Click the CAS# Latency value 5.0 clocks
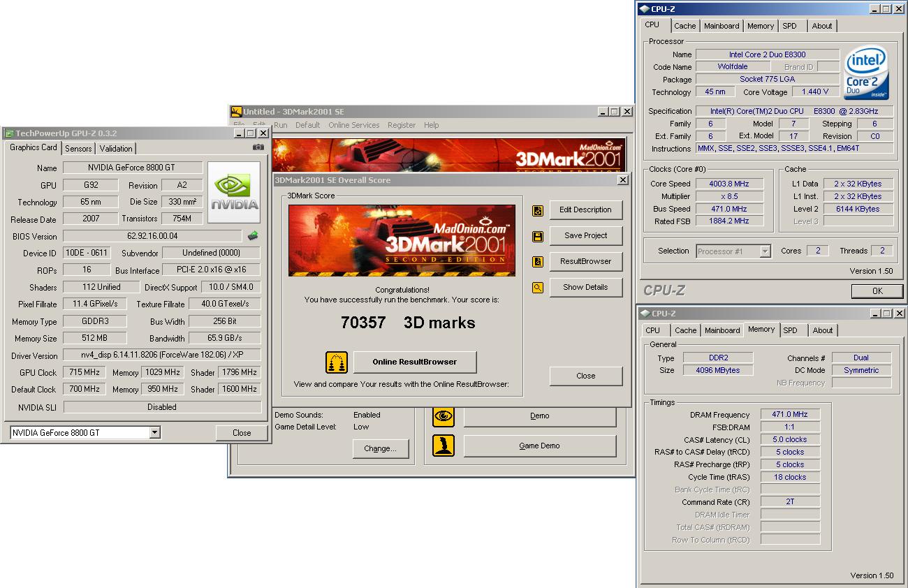This screenshot has height=588, width=908. click(x=790, y=440)
